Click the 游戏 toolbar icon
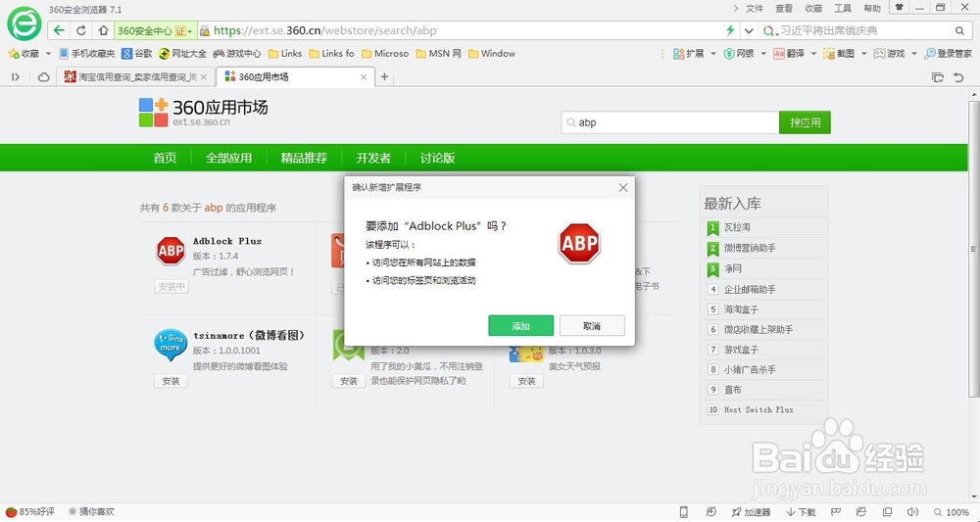This screenshot has height=522, width=980. [x=889, y=54]
